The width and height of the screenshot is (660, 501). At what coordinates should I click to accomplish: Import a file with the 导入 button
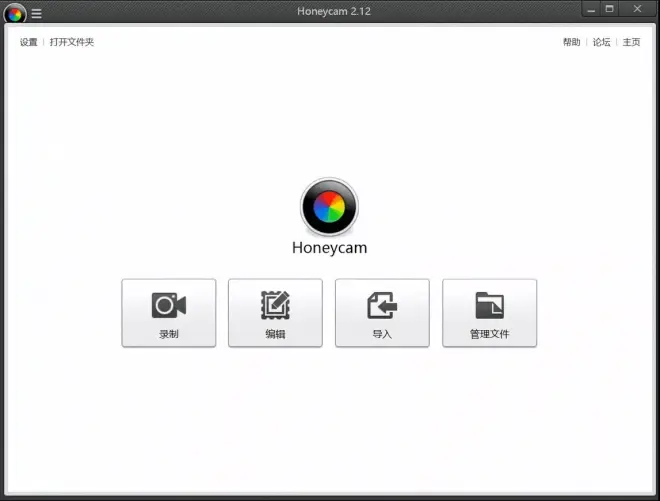pos(382,313)
